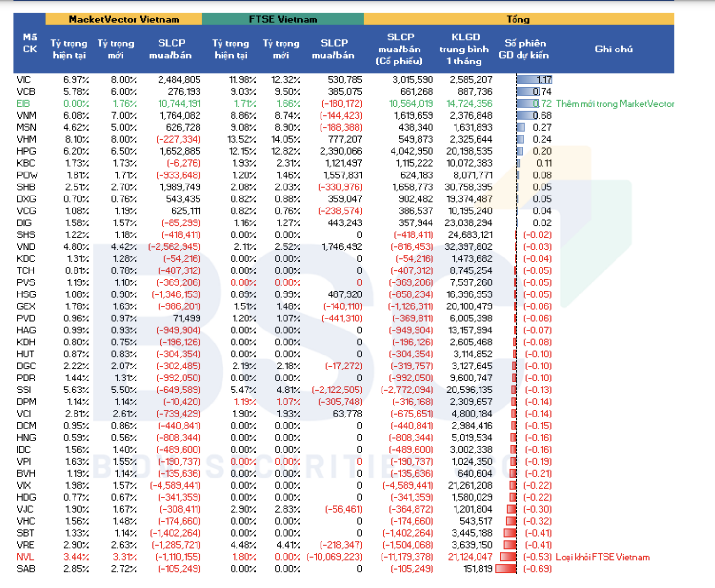Click the note 'Thêm mới trong MarketVector'
The image size is (715, 588).
pos(615,104)
